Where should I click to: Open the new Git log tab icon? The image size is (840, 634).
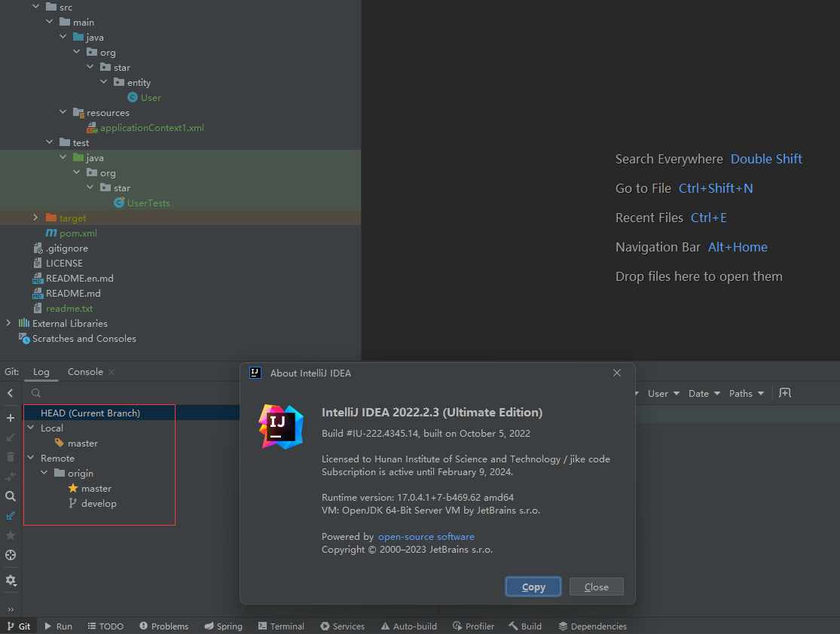click(785, 393)
